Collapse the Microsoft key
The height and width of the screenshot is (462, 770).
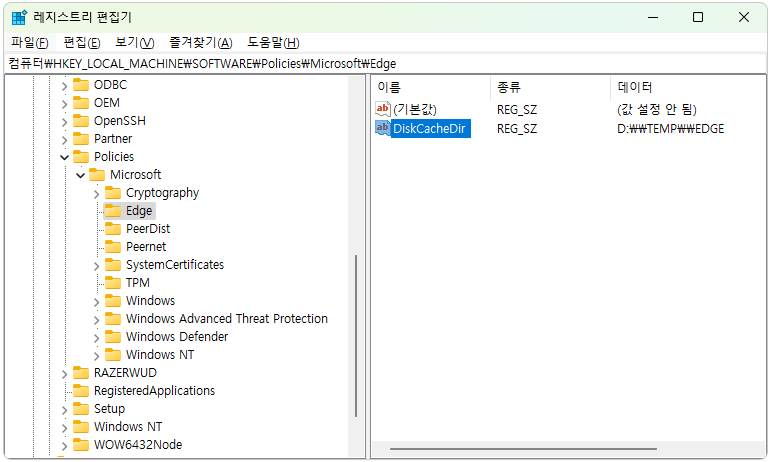point(81,175)
